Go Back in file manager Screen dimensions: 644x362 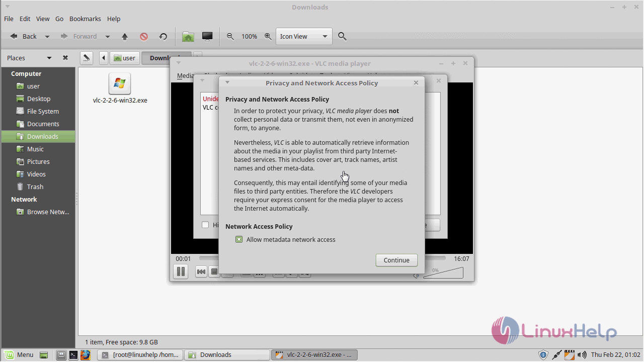pos(24,36)
